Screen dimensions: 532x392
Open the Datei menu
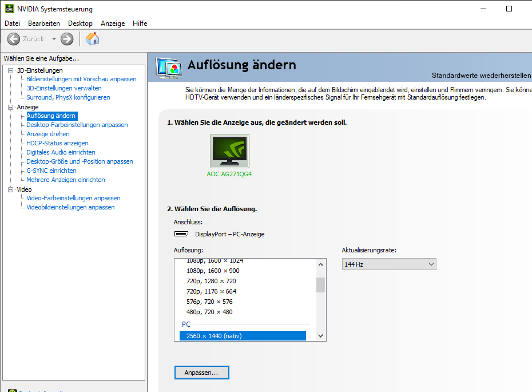12,23
